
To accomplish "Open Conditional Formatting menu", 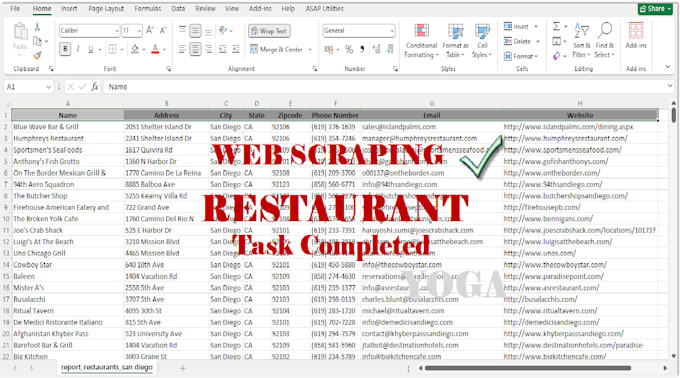I will point(421,41).
